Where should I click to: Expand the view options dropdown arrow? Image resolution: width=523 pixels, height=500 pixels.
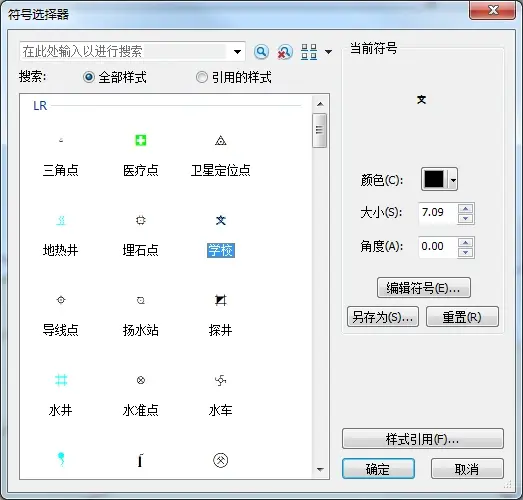click(x=329, y=52)
